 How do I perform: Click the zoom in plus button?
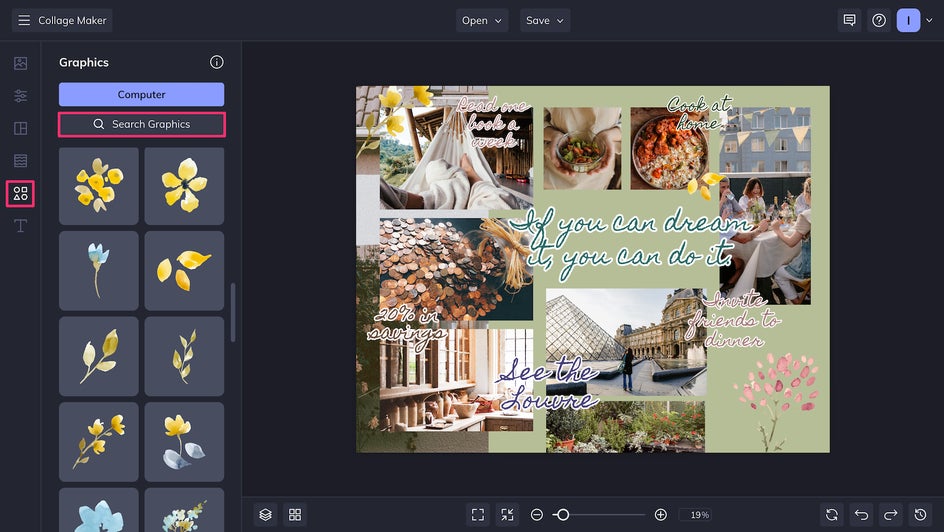point(660,515)
